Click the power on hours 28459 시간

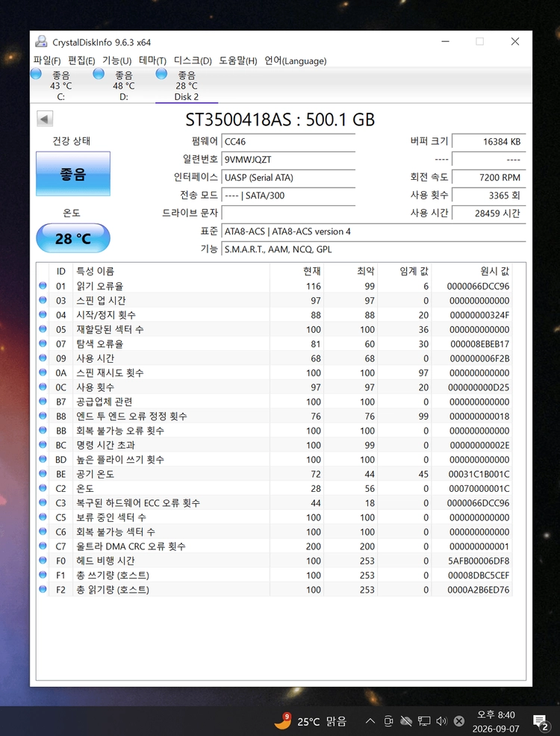click(488, 213)
